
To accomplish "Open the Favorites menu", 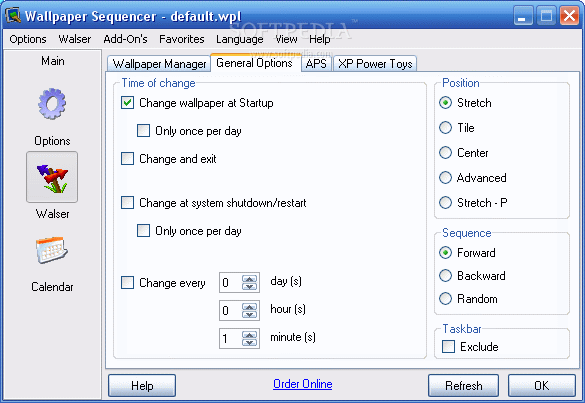I will coord(182,39).
